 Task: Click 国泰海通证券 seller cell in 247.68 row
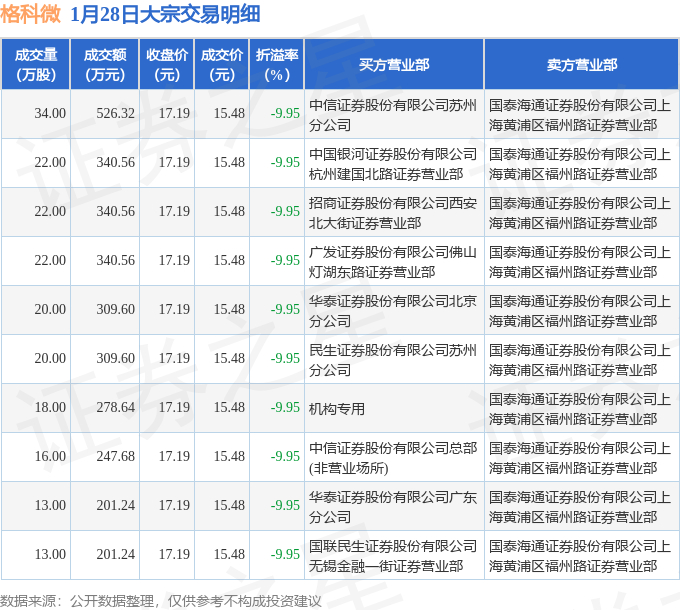(580, 458)
